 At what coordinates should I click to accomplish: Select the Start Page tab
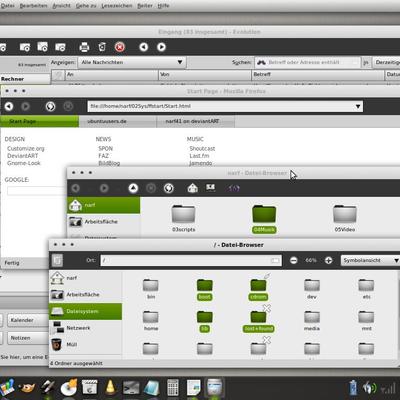point(39,121)
